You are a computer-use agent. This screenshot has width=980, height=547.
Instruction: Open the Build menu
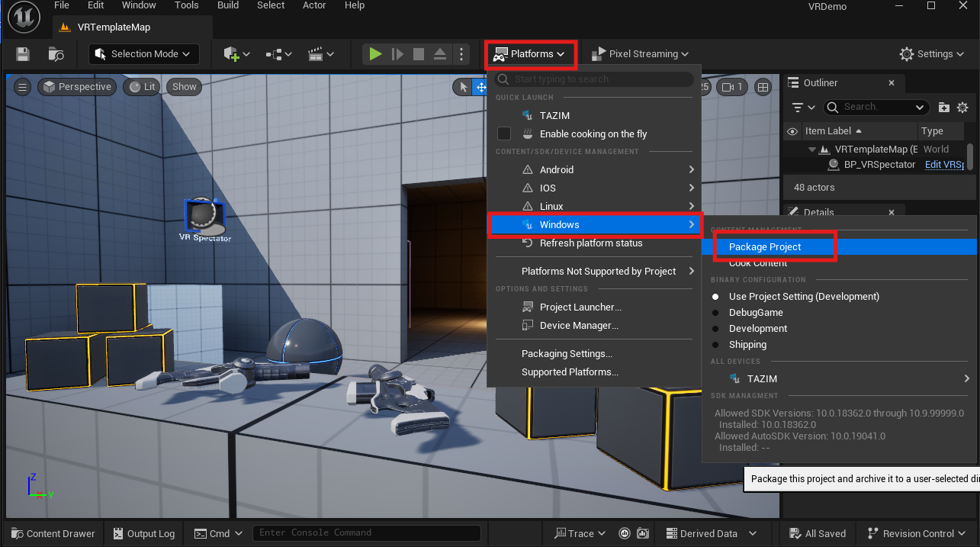tap(228, 5)
